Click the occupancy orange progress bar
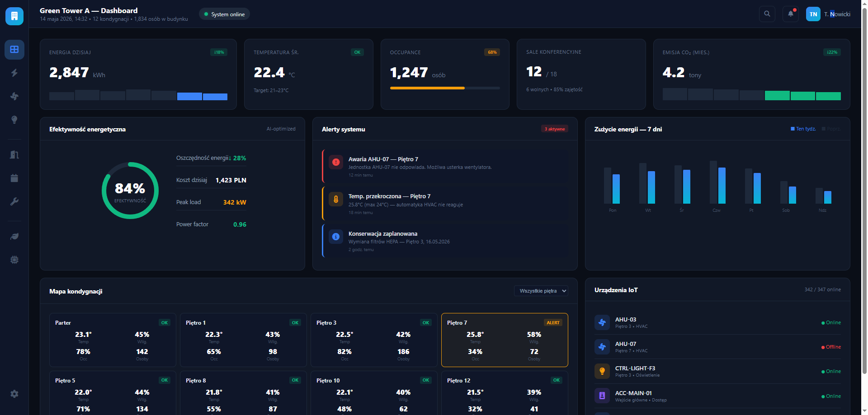This screenshot has height=415, width=868. (427, 88)
